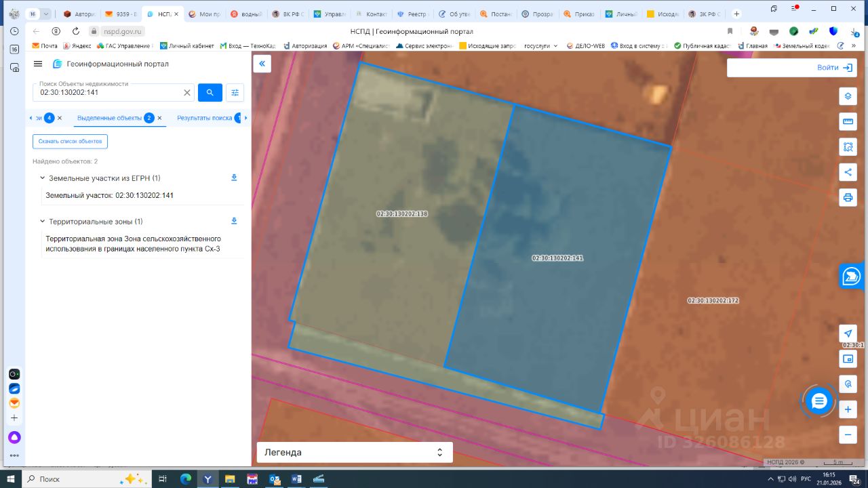Open the Сх-3 territorial zone entry
This screenshot has height=488, width=868.
click(x=133, y=244)
